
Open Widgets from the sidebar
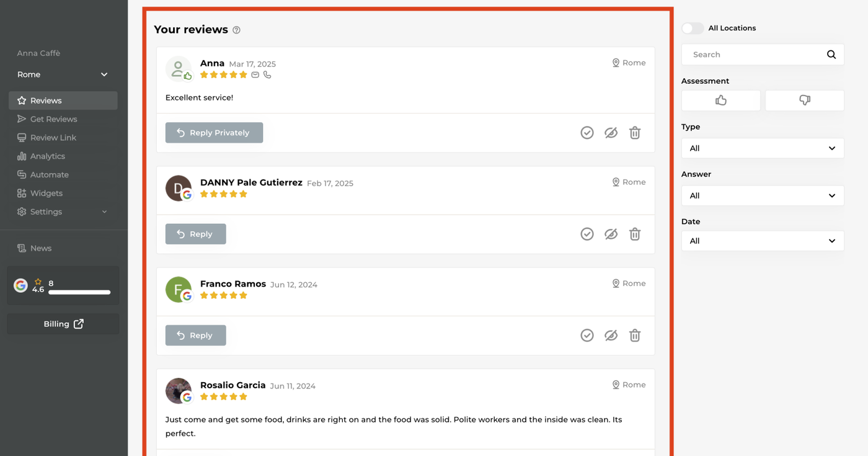[x=46, y=193]
